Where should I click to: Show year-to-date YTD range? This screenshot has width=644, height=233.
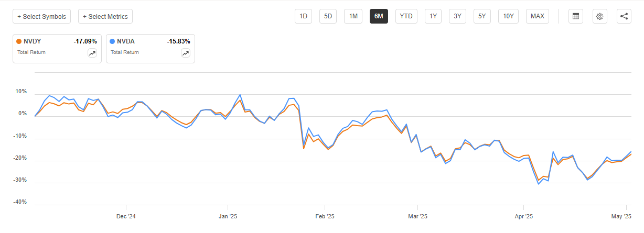click(x=406, y=16)
